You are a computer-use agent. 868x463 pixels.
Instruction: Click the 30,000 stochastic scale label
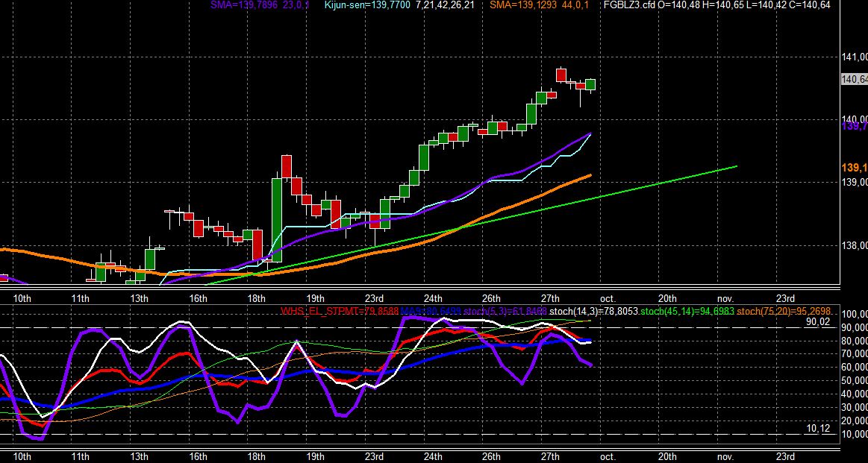point(854,407)
